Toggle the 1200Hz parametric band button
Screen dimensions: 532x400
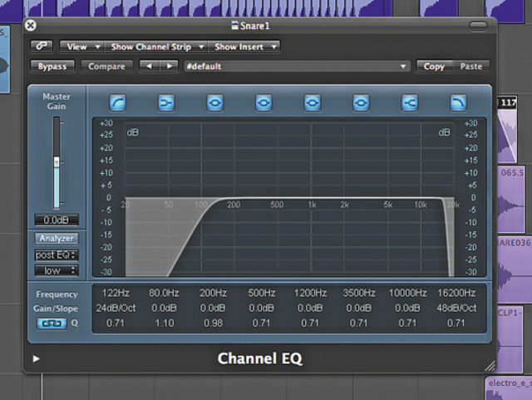point(313,102)
